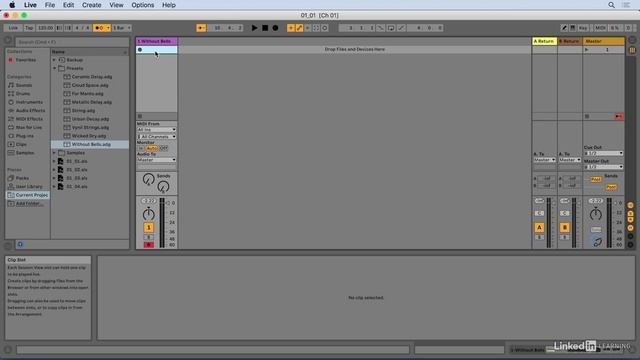Image resolution: width=640 pixels, height=360 pixels.
Task: Toggle the Follow playback button
Action: click(x=201, y=28)
